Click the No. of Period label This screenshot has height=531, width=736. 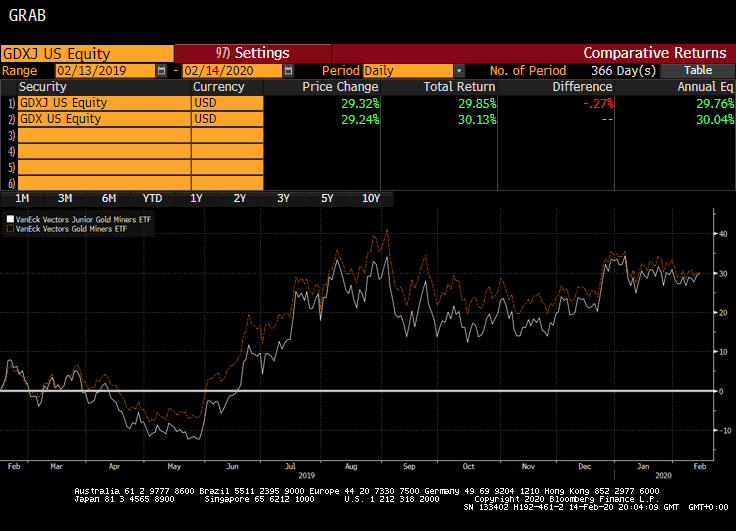click(528, 70)
